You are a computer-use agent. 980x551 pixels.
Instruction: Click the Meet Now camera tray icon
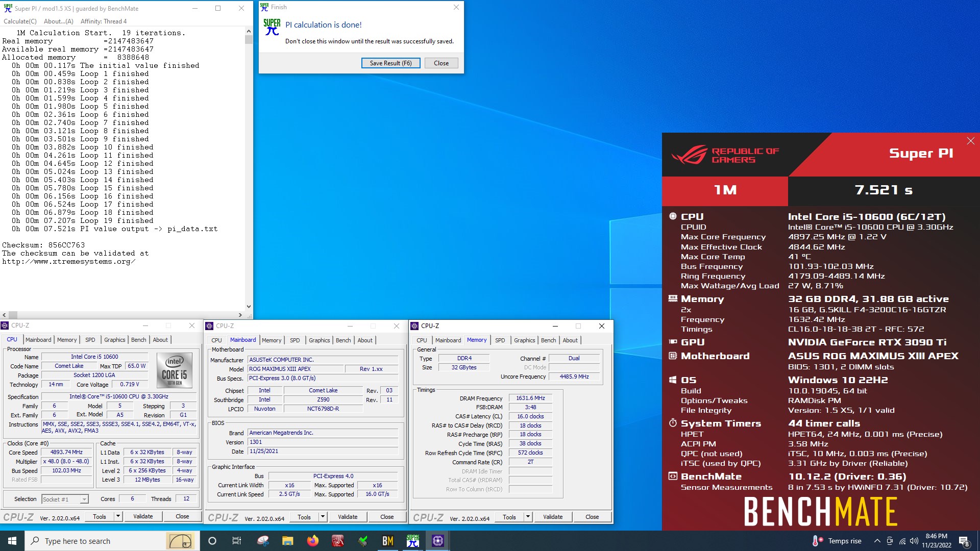[x=890, y=541]
